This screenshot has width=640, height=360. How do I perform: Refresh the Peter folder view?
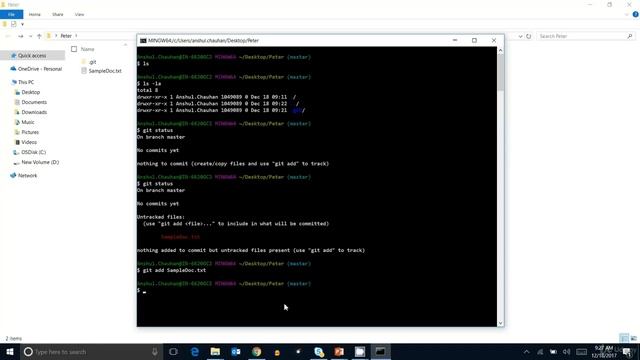(x=529, y=36)
